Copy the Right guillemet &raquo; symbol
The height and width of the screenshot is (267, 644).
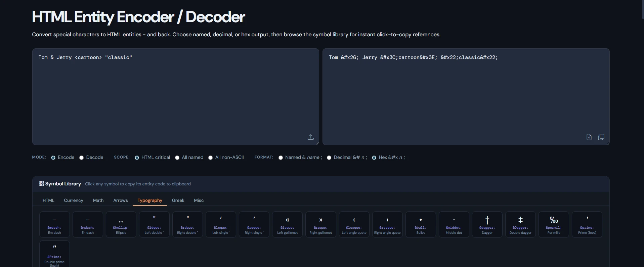320,224
